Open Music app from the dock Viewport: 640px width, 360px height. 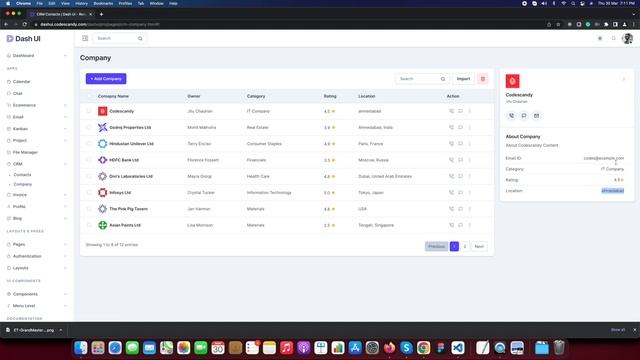click(x=287, y=348)
